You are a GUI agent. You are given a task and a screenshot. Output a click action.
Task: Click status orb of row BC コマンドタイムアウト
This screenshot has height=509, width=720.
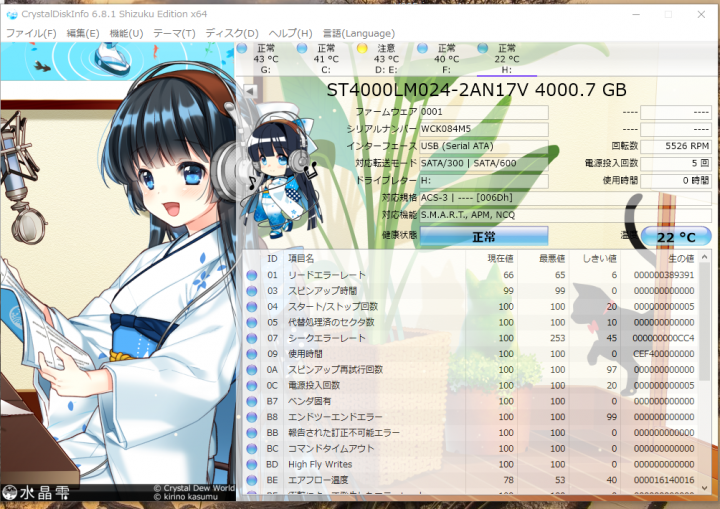pos(252,449)
